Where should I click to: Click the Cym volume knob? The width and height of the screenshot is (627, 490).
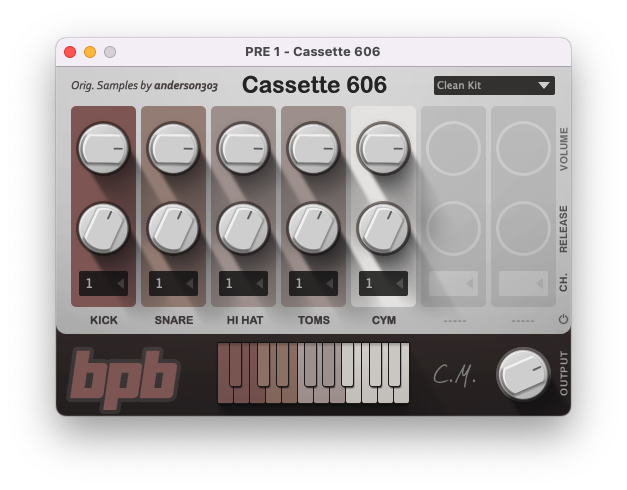[x=383, y=149]
